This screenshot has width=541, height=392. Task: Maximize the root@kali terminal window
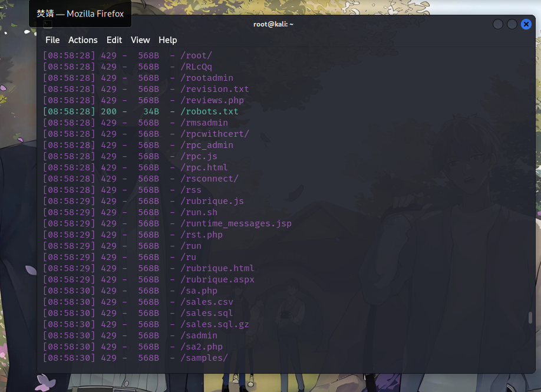coord(512,24)
